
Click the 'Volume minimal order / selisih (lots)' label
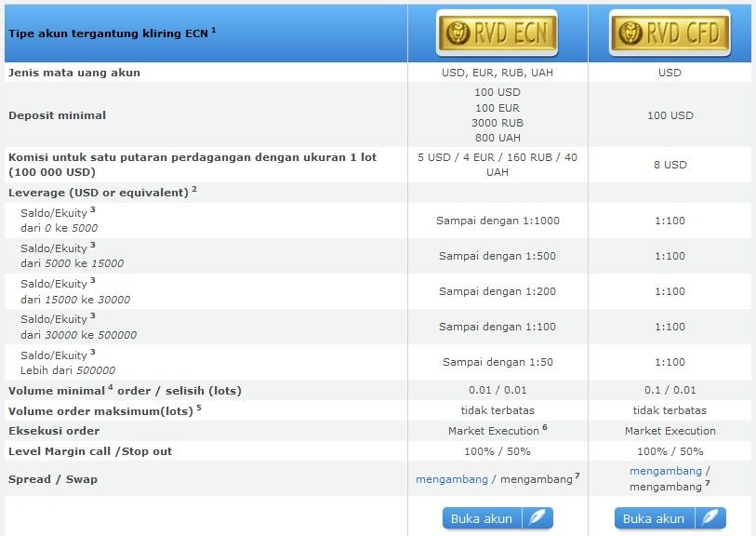pos(125,390)
